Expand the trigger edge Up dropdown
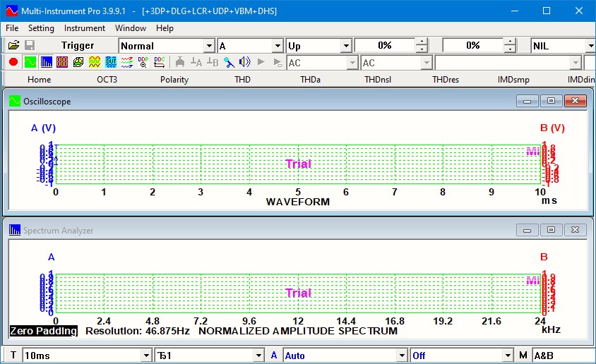This screenshot has height=364, width=596. pyautogui.click(x=346, y=46)
